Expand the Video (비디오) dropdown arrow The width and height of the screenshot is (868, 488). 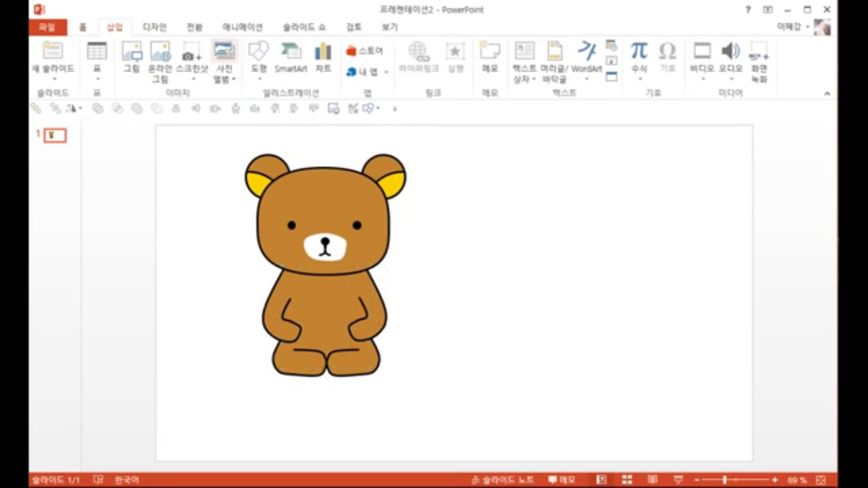(x=702, y=79)
